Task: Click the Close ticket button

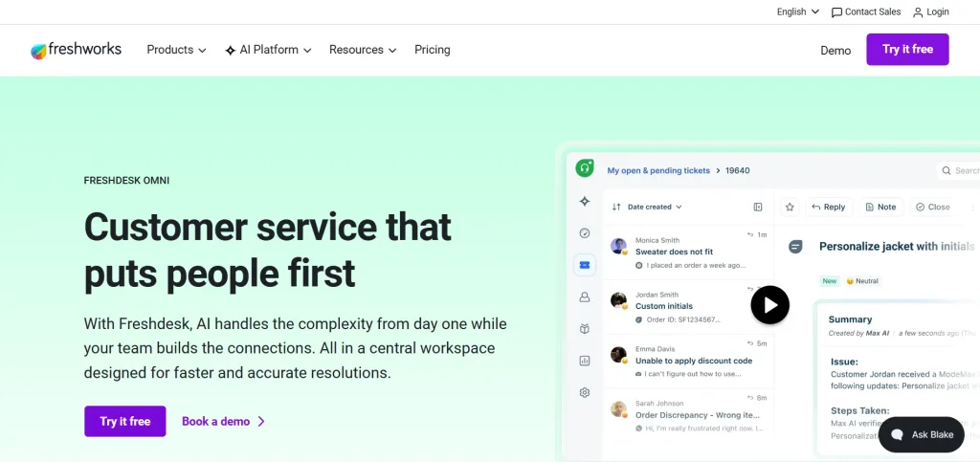Action: tap(932, 207)
